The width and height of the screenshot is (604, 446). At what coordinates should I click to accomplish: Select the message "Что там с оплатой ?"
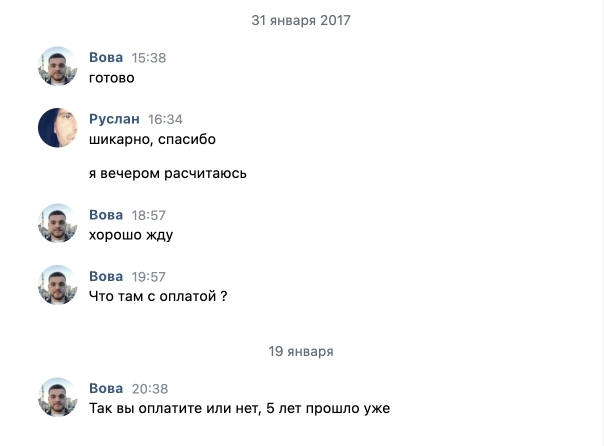coord(158,296)
